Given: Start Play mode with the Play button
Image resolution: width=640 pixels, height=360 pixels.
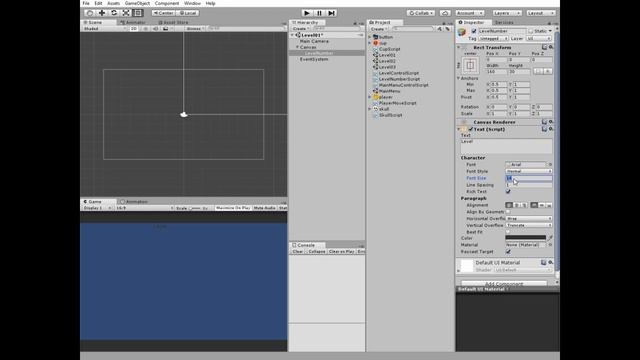Looking at the screenshot, I should (x=307, y=13).
